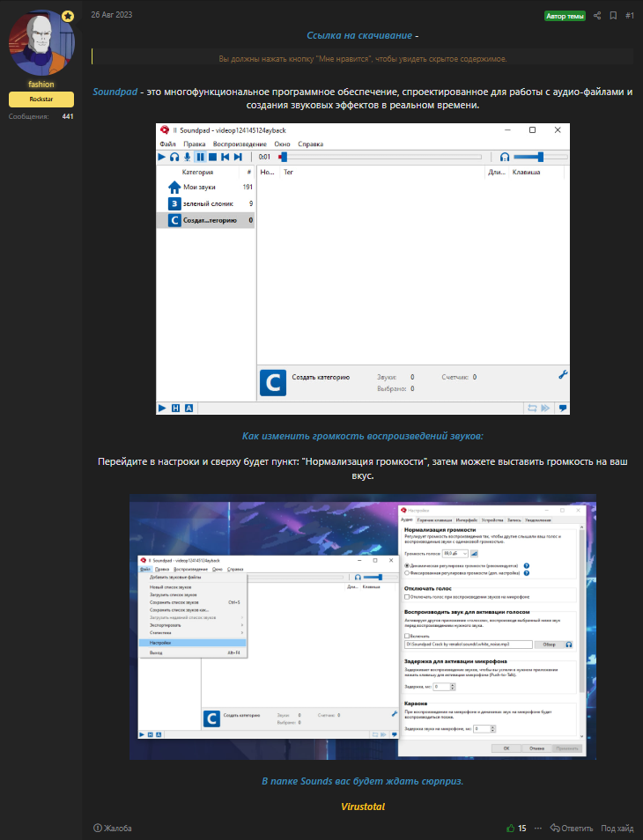Click help icon next to Фиксированная регулировка radio
Viewport: 643px width, 840px height.
coord(527,573)
